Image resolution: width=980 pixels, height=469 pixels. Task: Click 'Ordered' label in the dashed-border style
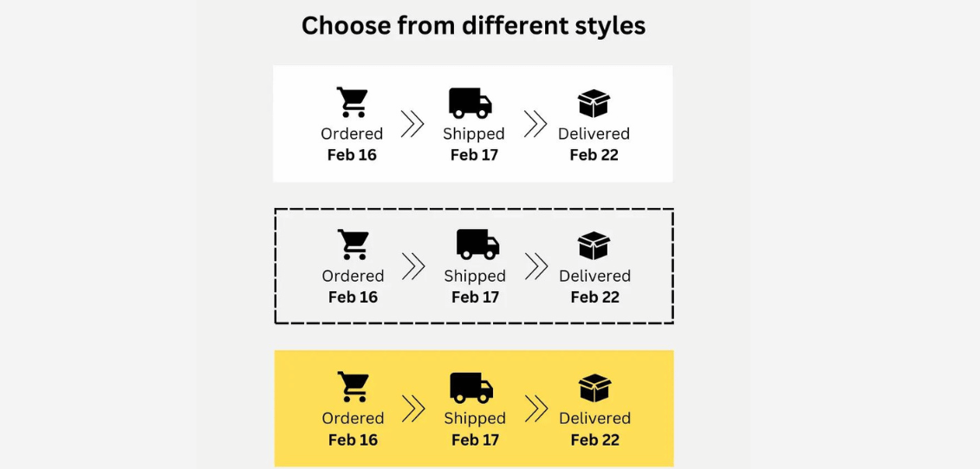pyautogui.click(x=354, y=276)
